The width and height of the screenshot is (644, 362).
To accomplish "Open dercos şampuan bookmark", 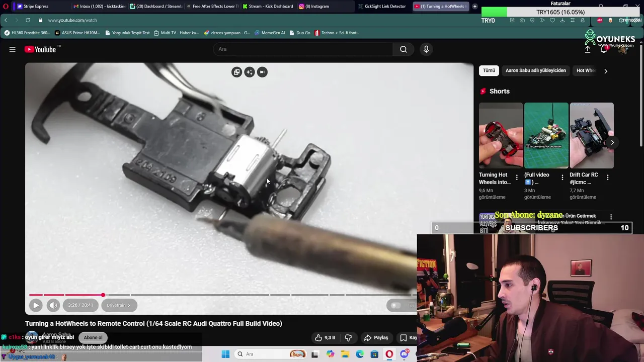I will [x=227, y=33].
